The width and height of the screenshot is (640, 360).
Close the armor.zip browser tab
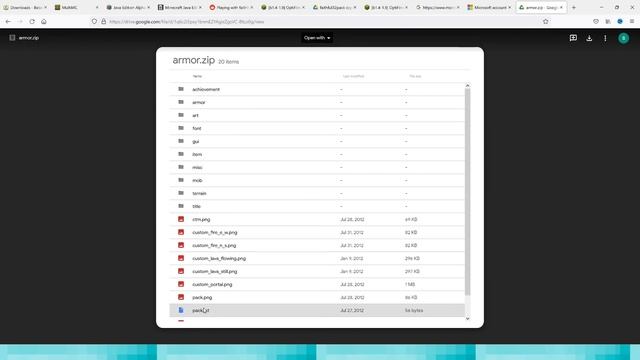pos(561,7)
